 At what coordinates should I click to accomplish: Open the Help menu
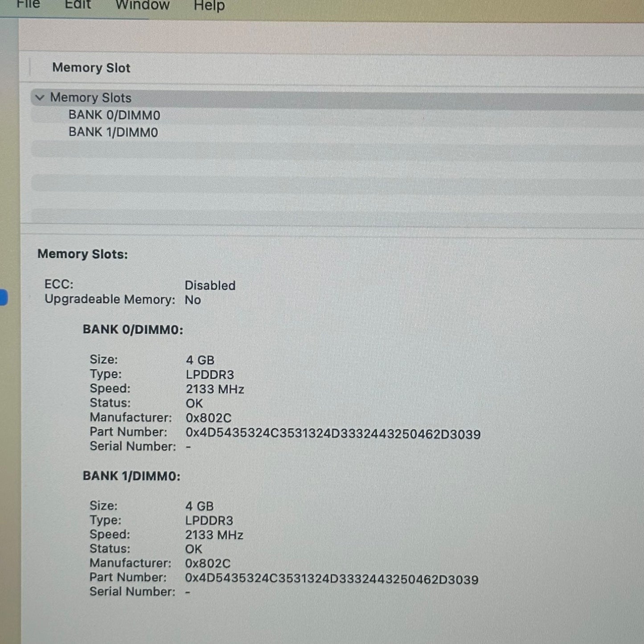click(x=209, y=6)
